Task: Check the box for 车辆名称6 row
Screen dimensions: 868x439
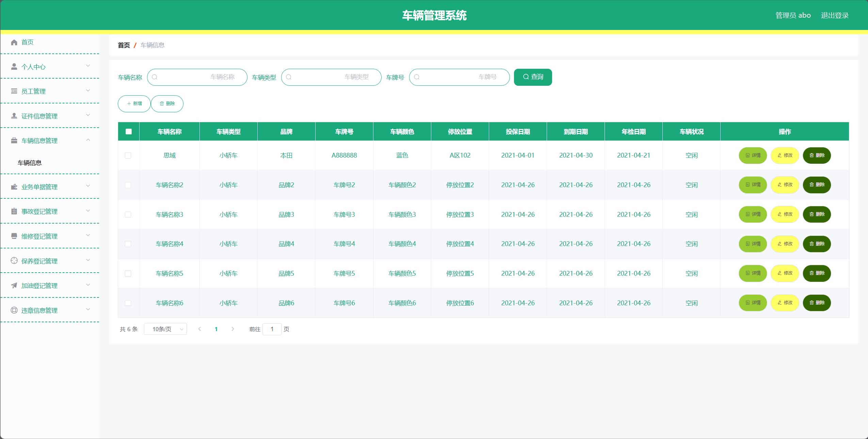Action: (128, 303)
